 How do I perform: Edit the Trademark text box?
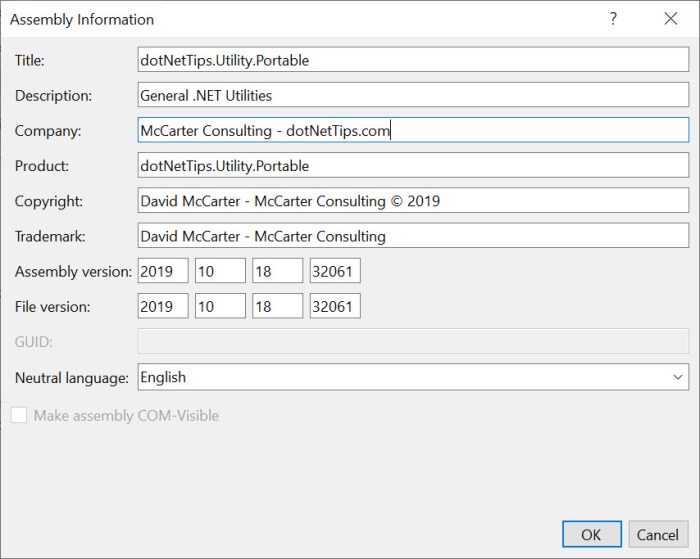[413, 236]
